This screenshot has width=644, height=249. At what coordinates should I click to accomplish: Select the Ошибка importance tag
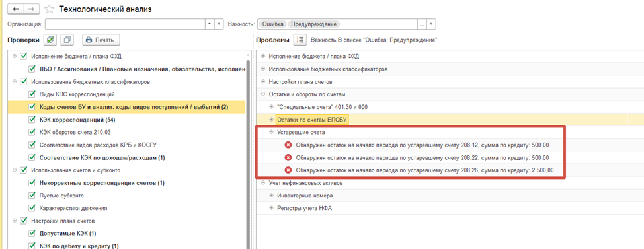(272, 24)
